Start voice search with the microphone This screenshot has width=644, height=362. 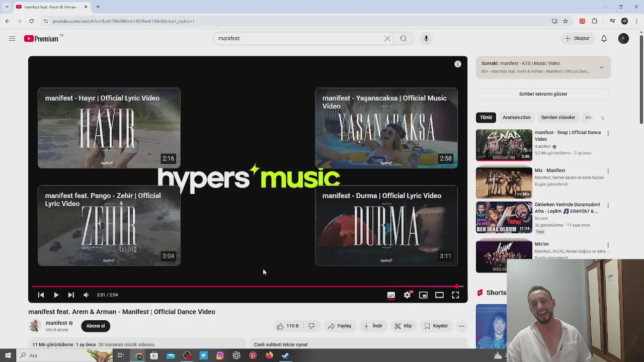(x=426, y=38)
